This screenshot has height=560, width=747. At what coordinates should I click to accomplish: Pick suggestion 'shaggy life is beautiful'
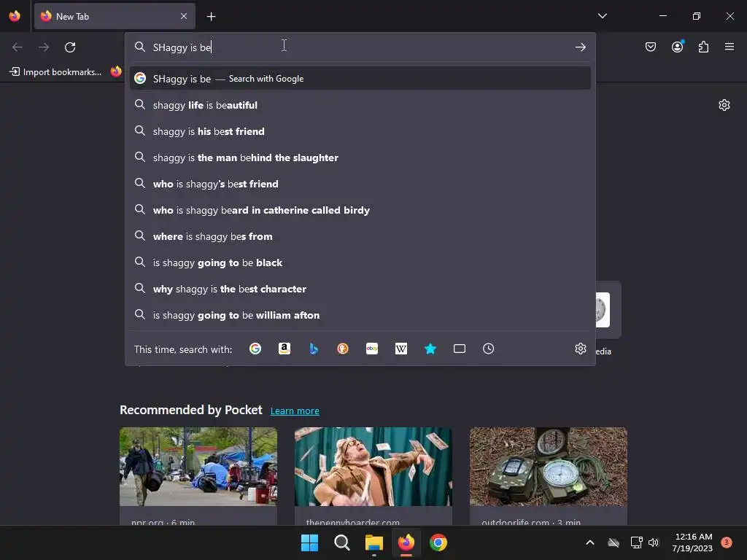[x=360, y=105]
